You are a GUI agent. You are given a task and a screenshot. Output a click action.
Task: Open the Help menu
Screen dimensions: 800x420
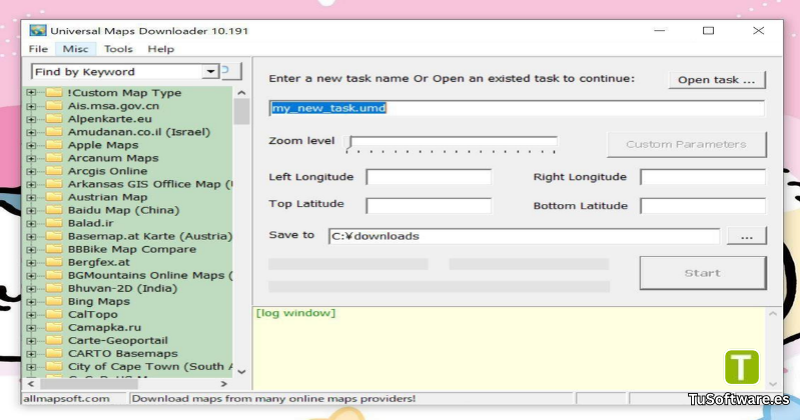tap(161, 49)
